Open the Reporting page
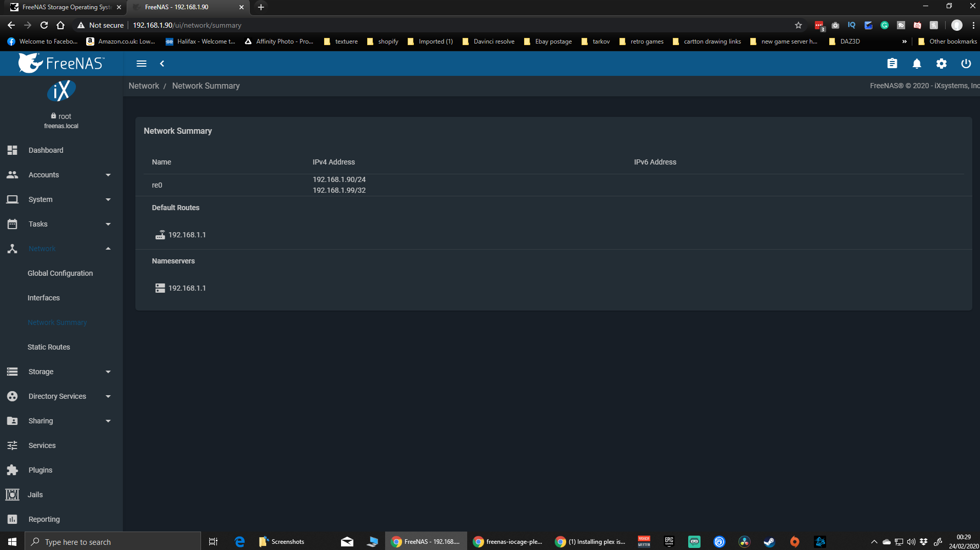This screenshot has height=550, width=980. tap(44, 519)
